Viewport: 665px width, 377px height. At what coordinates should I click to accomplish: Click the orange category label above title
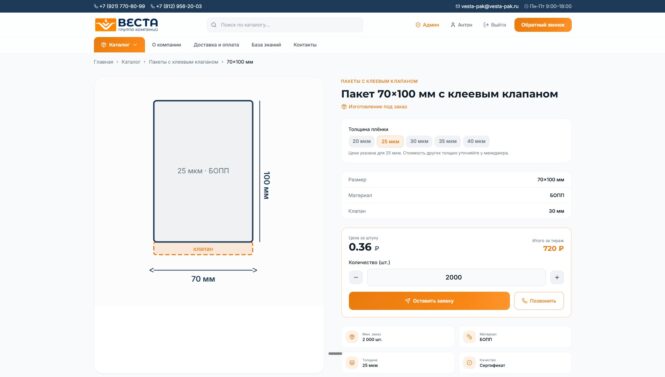[x=380, y=81]
